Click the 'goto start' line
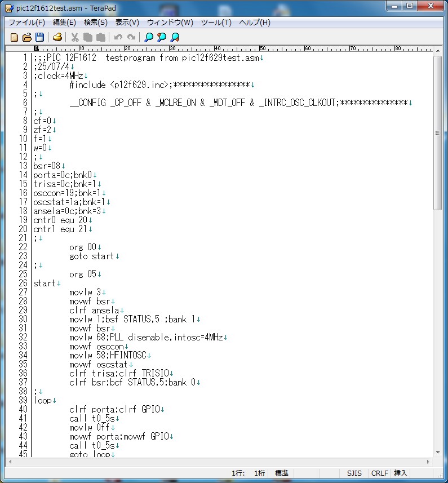Screen dimensions: 448x483 (91, 256)
